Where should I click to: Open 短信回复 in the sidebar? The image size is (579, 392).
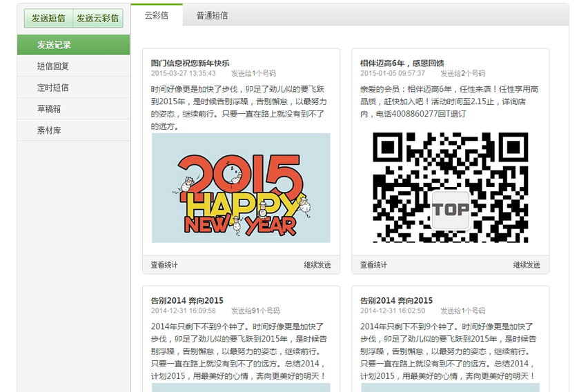tap(73, 66)
